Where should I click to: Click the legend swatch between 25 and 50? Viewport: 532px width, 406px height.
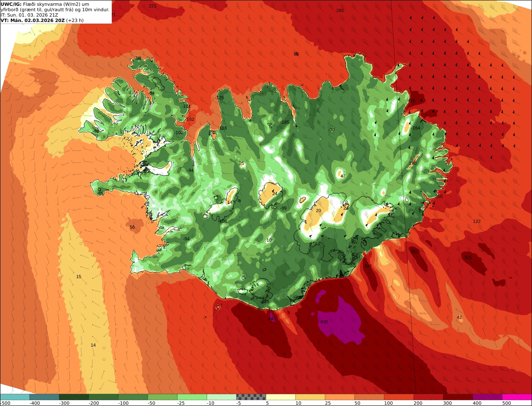[x=340, y=397]
